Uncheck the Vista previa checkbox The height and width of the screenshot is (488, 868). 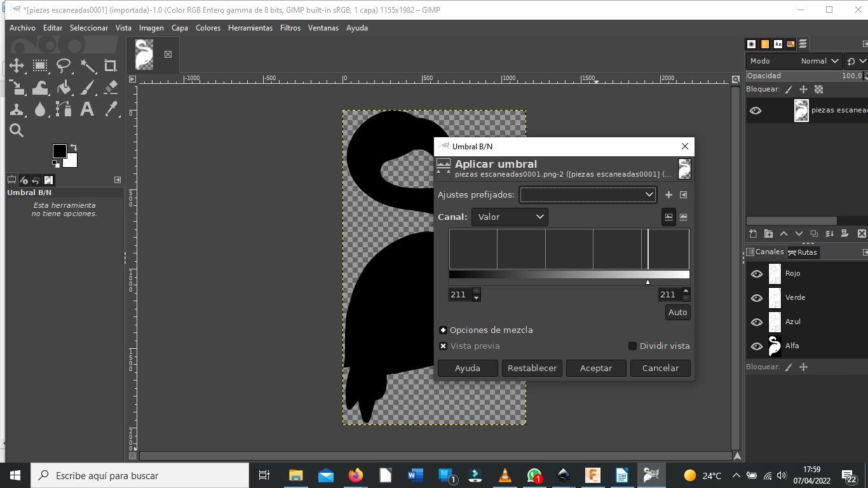pos(443,346)
